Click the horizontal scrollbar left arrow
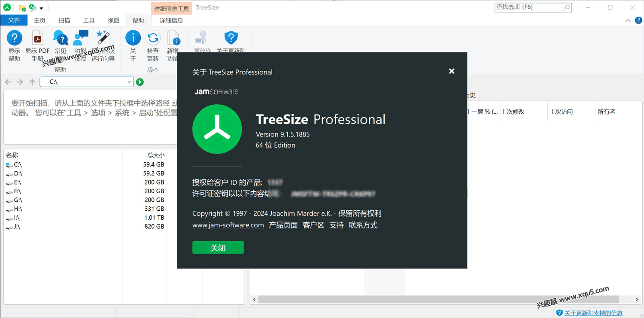Image resolution: width=644 pixels, height=318 pixels. 254,300
